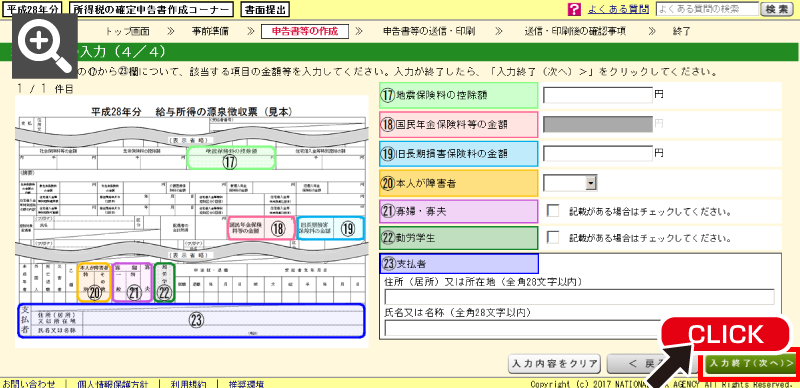The height and width of the screenshot is (388, 800).
Task: Check the 寡婦・寡夫 checkbox
Action: coord(553,211)
